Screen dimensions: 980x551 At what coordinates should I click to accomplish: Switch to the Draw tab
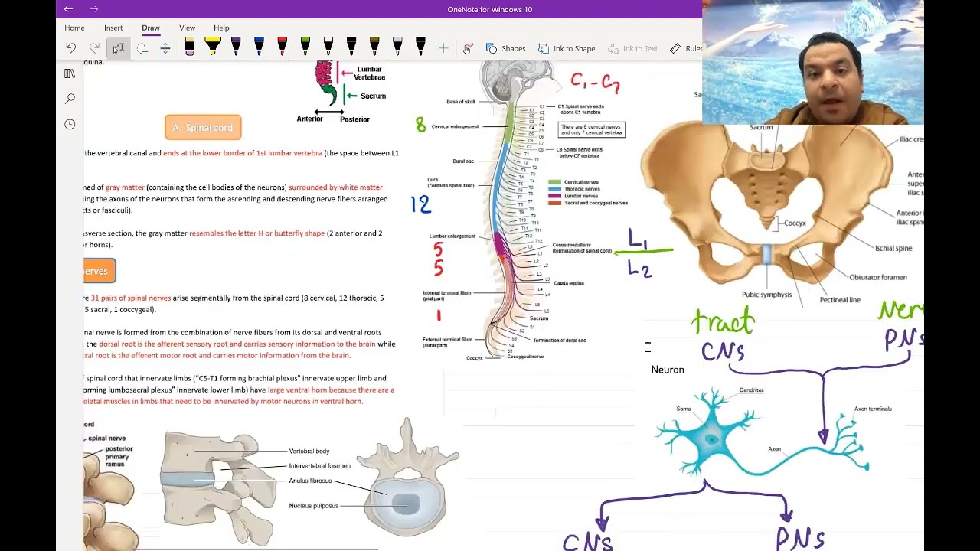point(151,28)
